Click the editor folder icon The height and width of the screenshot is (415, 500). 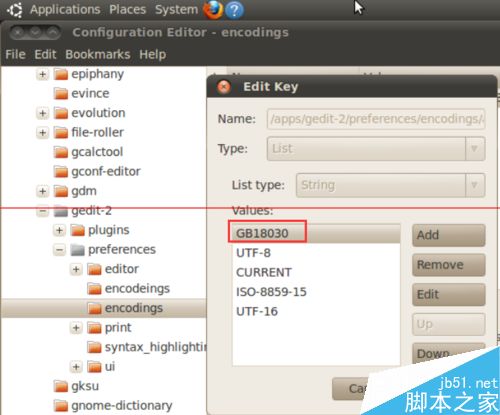[x=94, y=269]
